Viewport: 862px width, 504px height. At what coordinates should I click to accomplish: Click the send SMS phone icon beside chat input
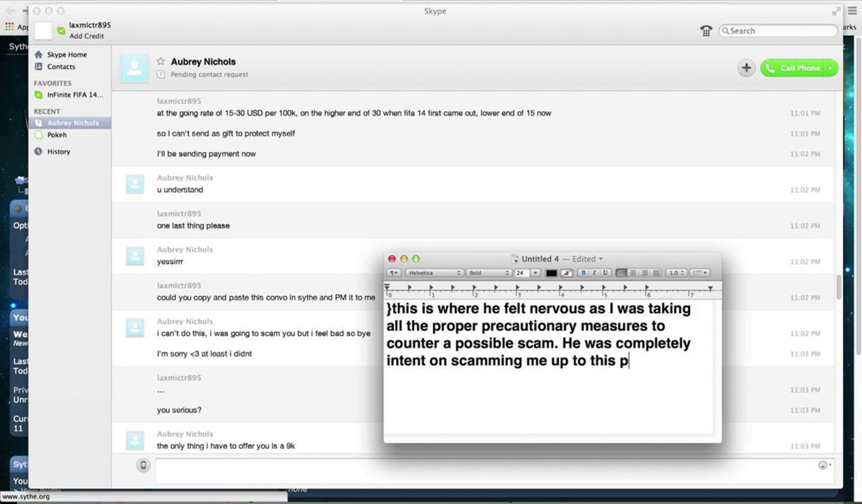click(x=143, y=466)
